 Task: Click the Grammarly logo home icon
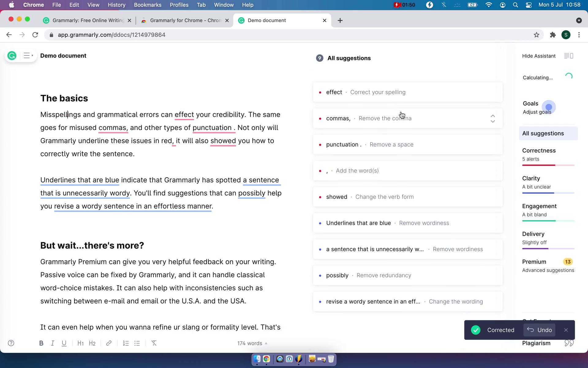click(x=12, y=56)
